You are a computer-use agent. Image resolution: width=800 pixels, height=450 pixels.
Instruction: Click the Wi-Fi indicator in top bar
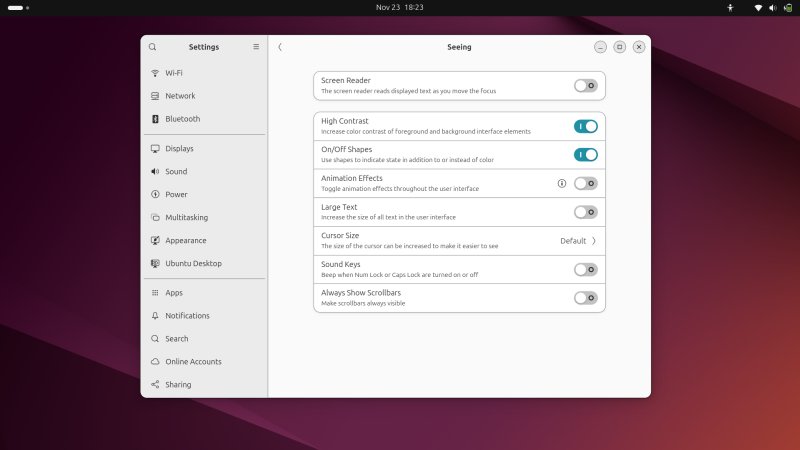click(758, 8)
